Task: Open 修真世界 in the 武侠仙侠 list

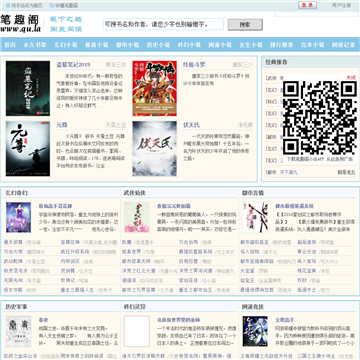Action: [x=131, y=252]
